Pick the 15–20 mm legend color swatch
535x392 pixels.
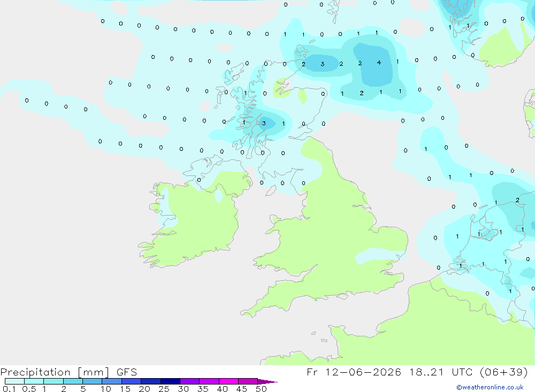click(x=131, y=381)
